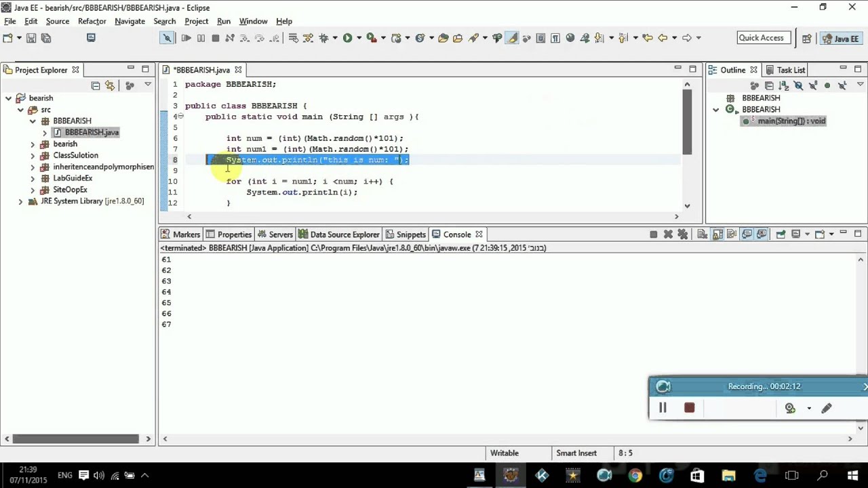Toggle Show Whitespace Characters pilcrow icon
Screen dimensions: 868x488
tap(555, 38)
